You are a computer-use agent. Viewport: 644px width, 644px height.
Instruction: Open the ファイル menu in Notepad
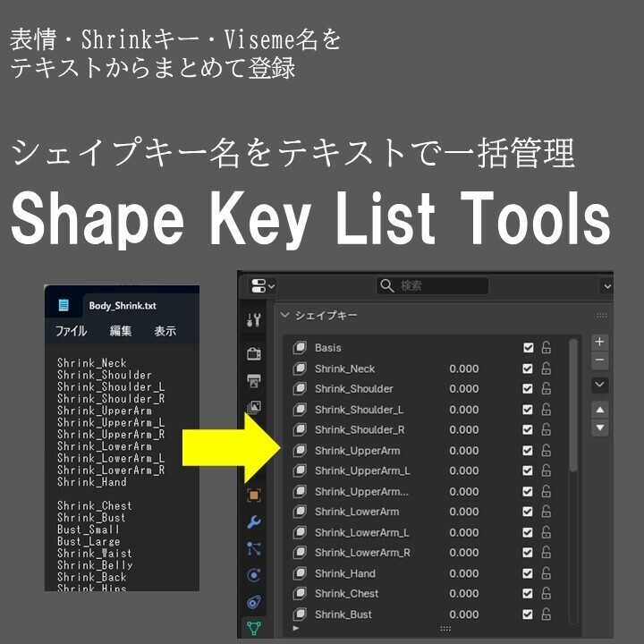(x=71, y=331)
